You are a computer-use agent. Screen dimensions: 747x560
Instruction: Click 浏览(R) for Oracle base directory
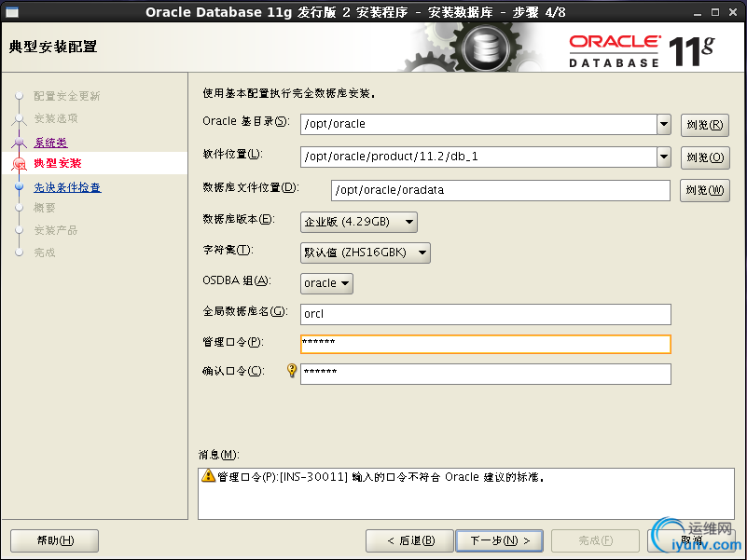click(x=705, y=125)
